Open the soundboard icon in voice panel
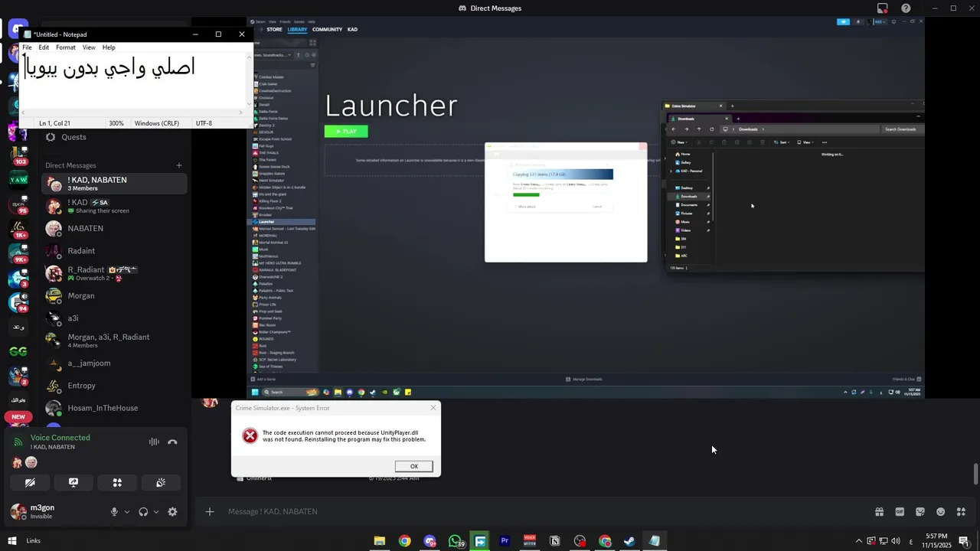980x551 pixels. click(161, 483)
